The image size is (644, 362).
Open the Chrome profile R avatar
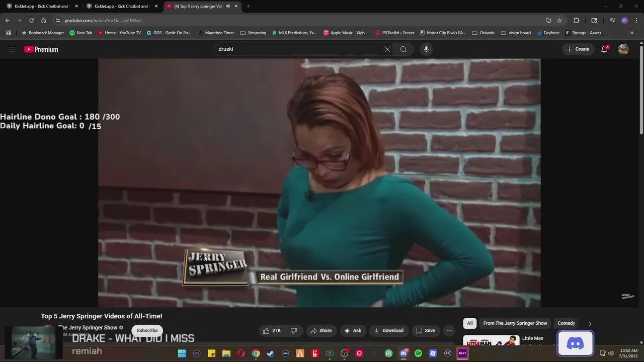[624, 21]
